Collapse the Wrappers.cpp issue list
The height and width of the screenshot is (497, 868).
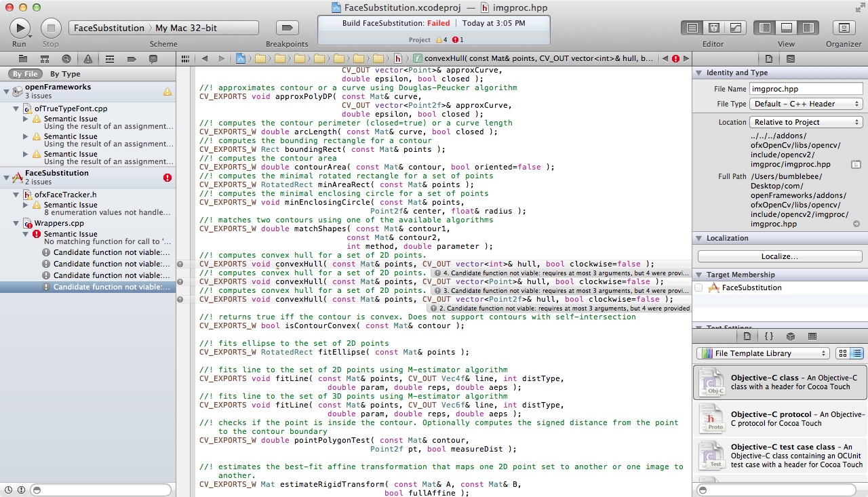(x=16, y=223)
